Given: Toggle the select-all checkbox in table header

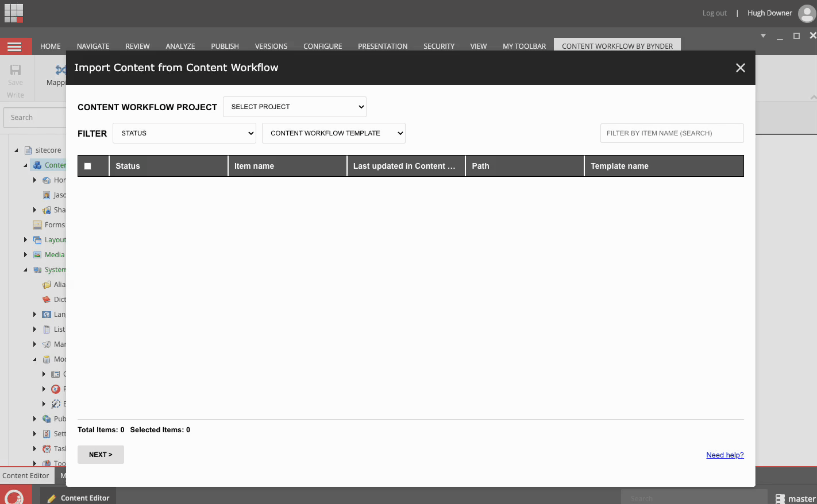Looking at the screenshot, I should tap(88, 166).
